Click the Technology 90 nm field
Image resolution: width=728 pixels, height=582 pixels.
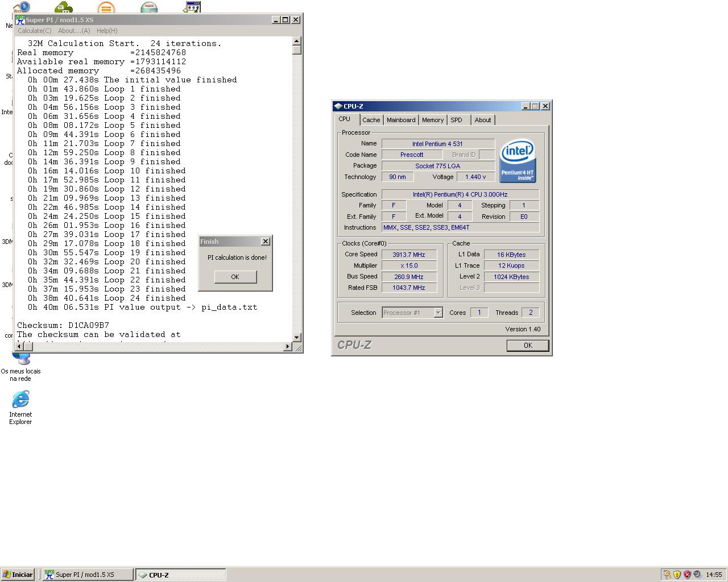[398, 177]
